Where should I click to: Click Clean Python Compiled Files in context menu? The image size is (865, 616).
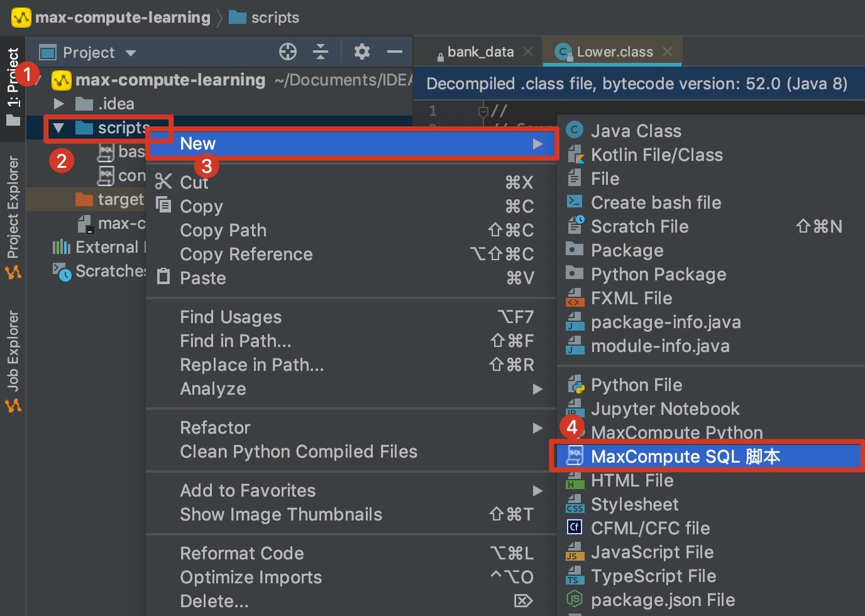(298, 451)
